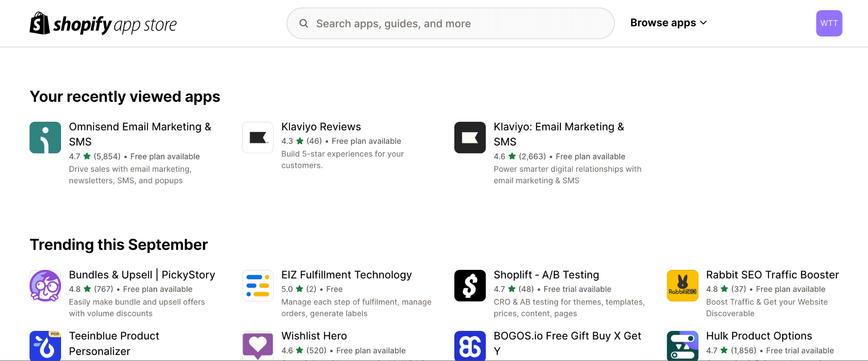
Task: Open the PickyStory app icon
Action: pos(45,285)
